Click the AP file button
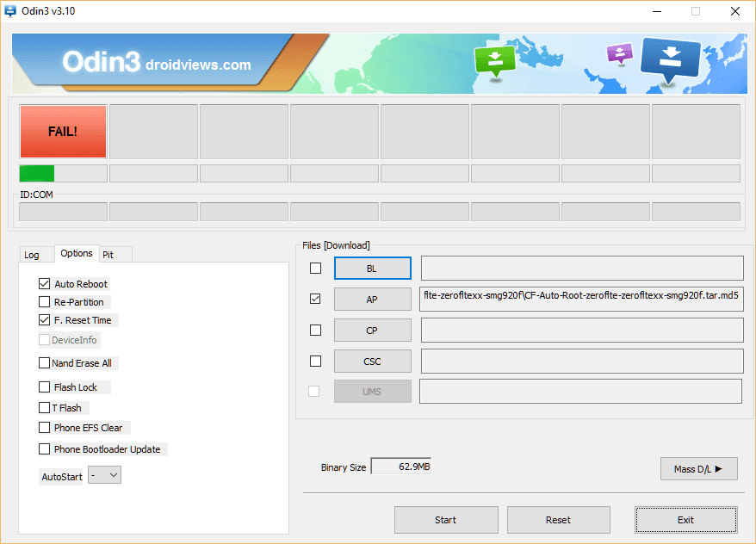Viewport: 756px width, 544px height. click(372, 300)
